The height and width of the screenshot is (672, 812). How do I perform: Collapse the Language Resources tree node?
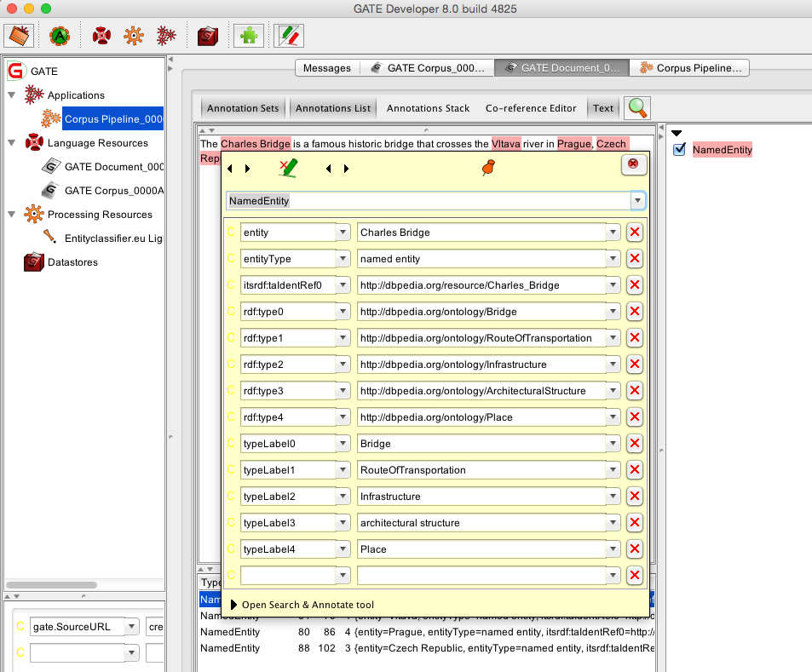12,143
